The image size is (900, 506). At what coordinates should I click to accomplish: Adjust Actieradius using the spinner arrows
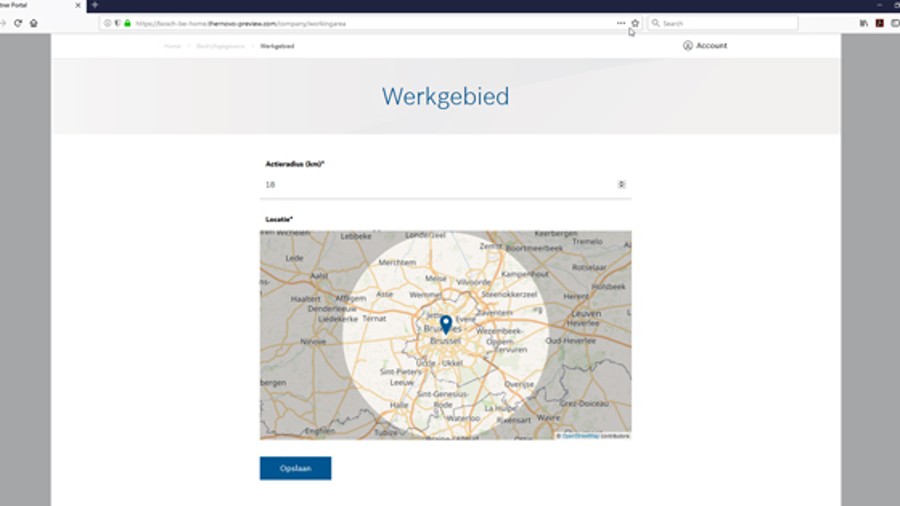[621, 184]
